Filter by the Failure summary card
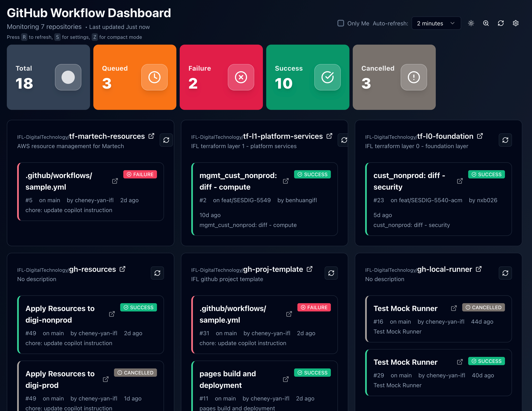532x411 pixels. pos(221,77)
